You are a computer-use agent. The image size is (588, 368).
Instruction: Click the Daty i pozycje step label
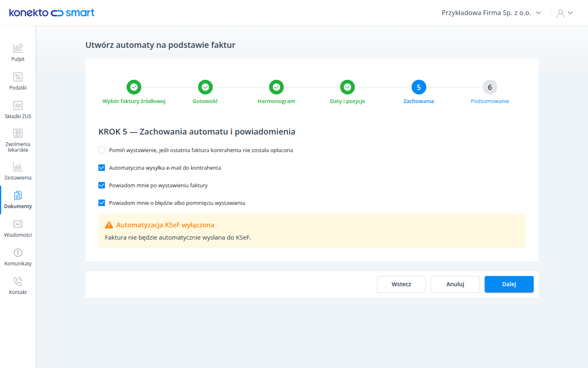pos(347,101)
